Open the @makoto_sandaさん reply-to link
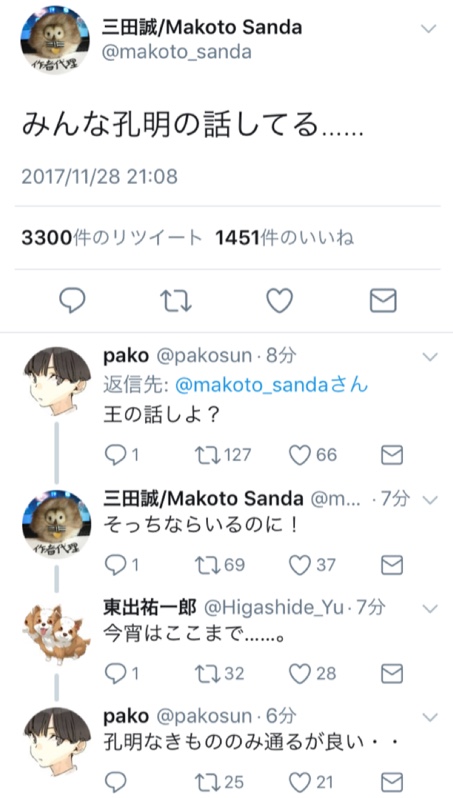Image resolution: width=453 pixels, height=798 pixels. click(271, 386)
